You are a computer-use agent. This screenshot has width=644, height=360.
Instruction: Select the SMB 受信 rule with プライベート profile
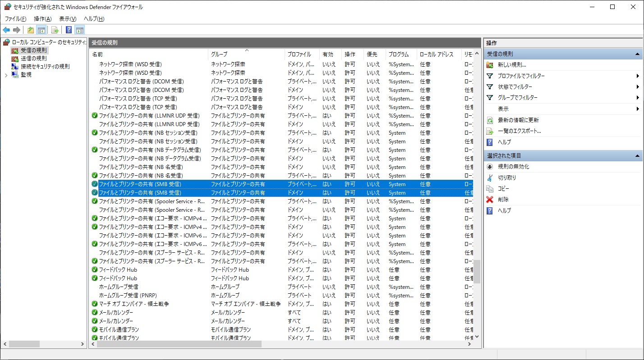tap(282, 184)
